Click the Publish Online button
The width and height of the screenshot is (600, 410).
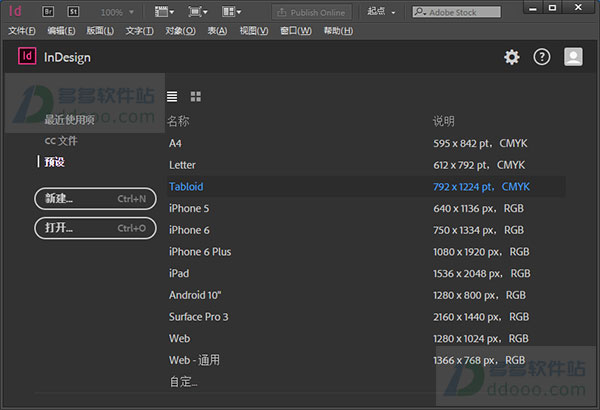click(311, 12)
